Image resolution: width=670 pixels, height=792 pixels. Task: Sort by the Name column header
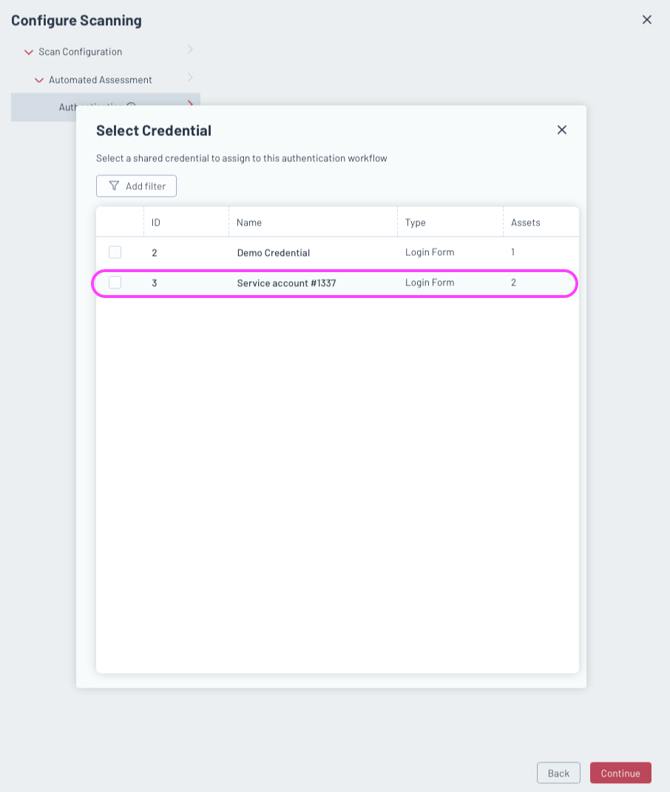pos(249,222)
